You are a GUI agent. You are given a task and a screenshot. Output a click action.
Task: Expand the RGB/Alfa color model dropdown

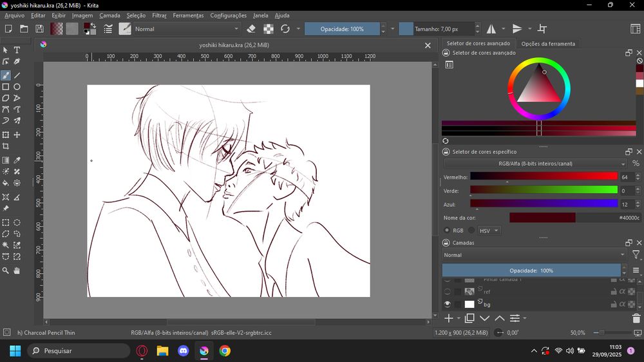(535, 164)
